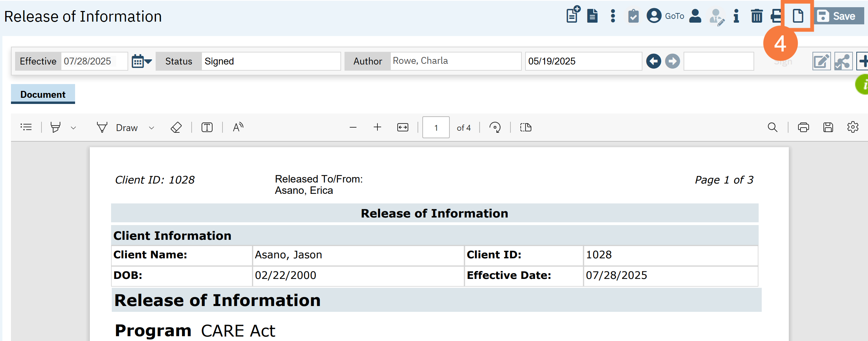Click the page number input field
This screenshot has height=341, width=868.
(436, 128)
